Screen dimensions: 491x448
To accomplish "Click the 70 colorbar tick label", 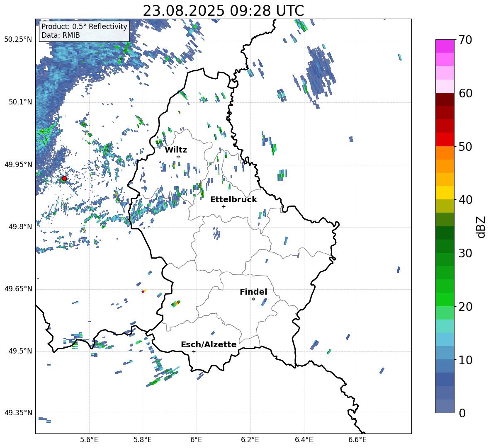I will (x=465, y=40).
